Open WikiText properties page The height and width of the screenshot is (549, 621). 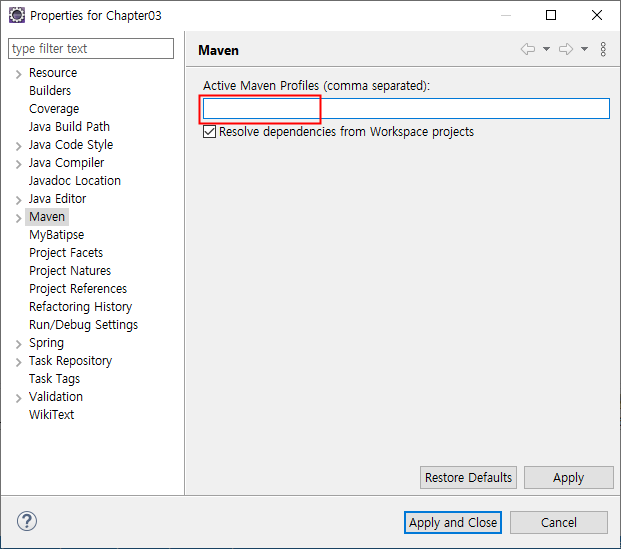[51, 415]
